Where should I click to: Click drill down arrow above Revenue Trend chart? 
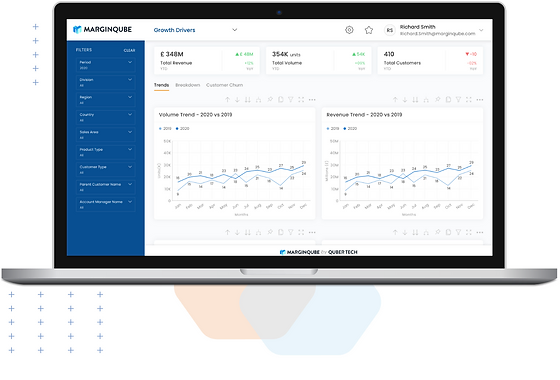(x=405, y=100)
